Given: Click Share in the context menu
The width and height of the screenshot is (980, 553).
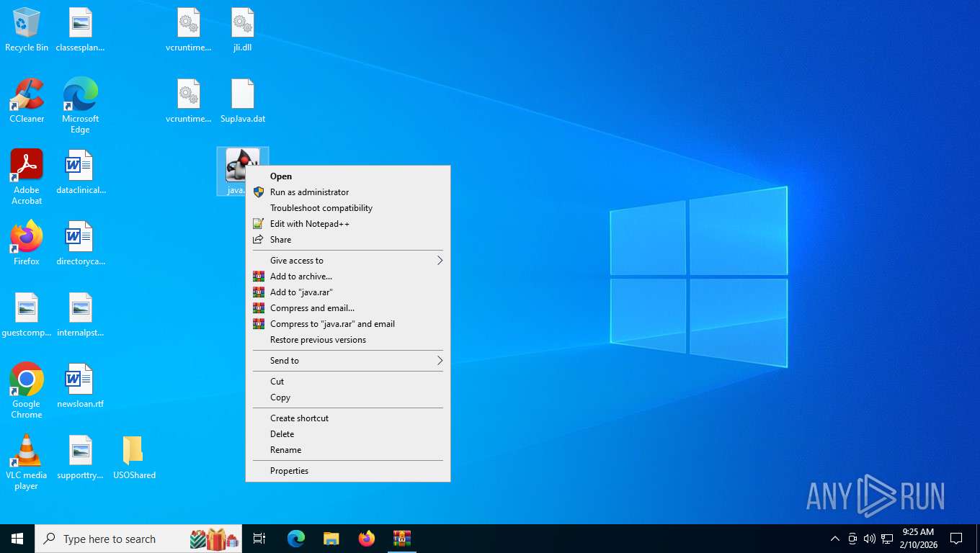Looking at the screenshot, I should (x=348, y=240).
